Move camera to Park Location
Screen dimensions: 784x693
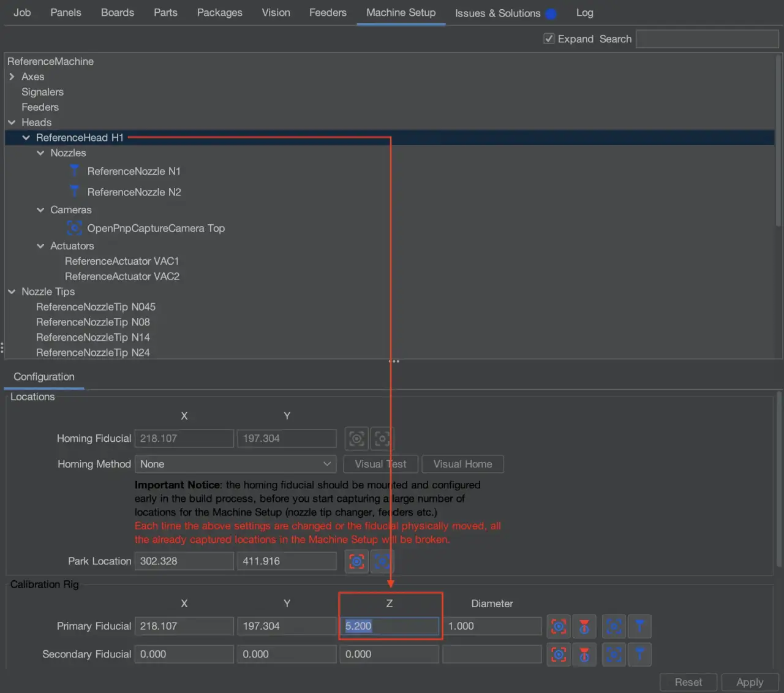click(382, 561)
